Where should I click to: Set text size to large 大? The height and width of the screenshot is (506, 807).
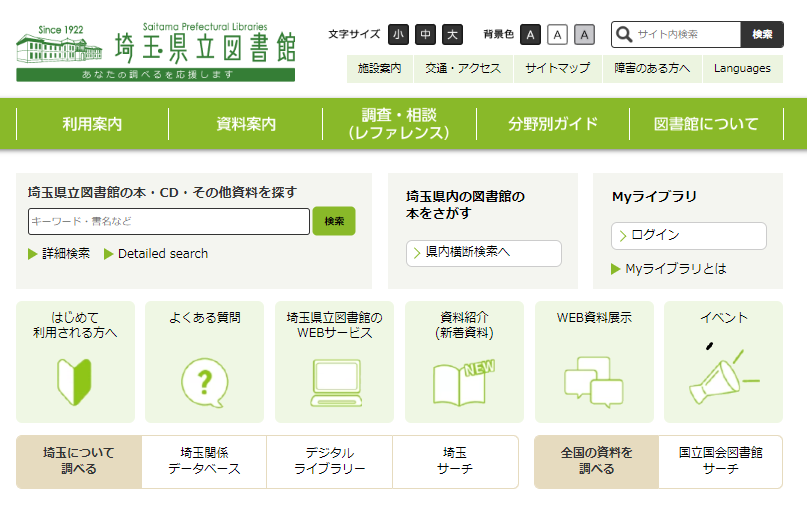(452, 34)
